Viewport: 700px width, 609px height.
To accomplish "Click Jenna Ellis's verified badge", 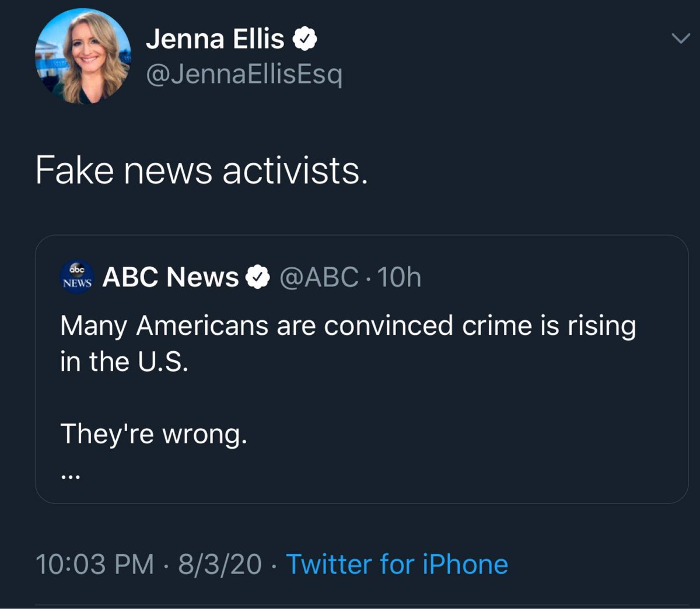I will pyautogui.click(x=305, y=40).
